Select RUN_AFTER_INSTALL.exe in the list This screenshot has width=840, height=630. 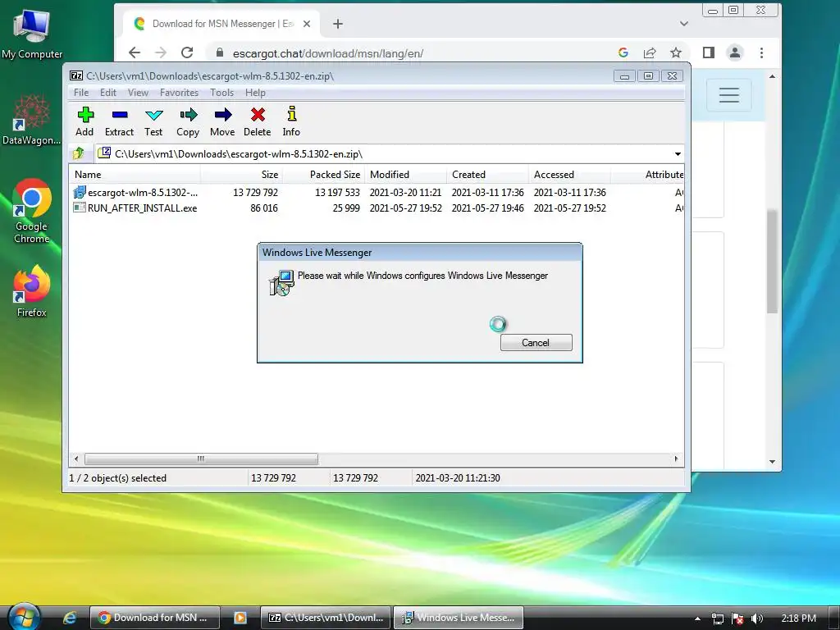[x=135, y=208]
